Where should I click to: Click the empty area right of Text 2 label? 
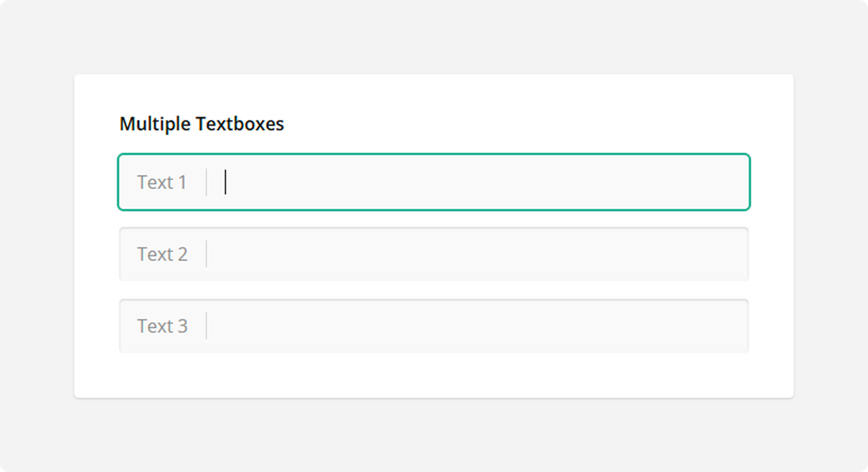[337, 254]
